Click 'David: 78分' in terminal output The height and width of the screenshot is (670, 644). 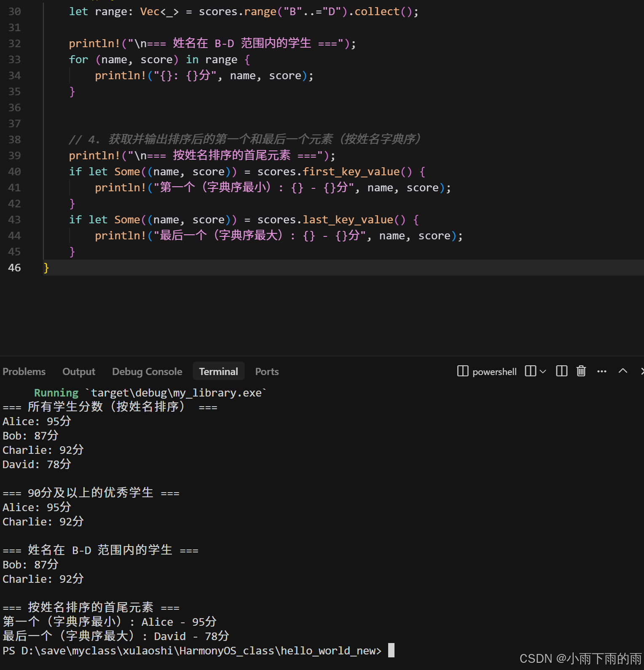tap(37, 464)
